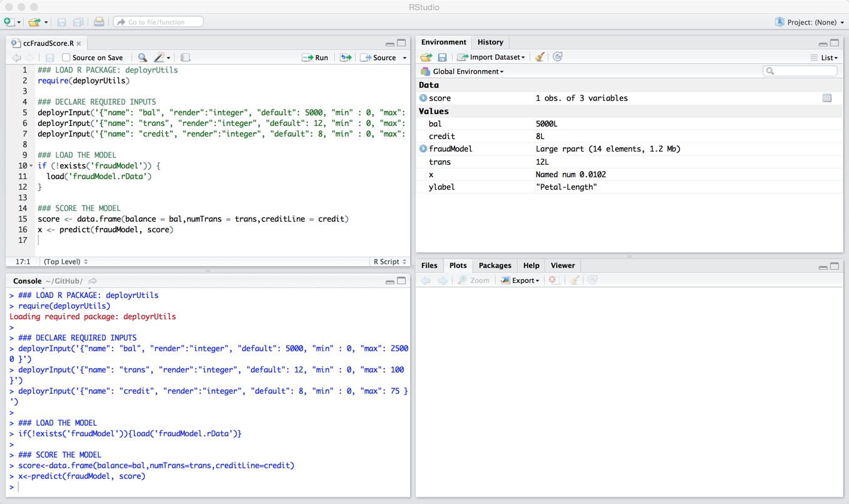Switch to the Packages tab
Viewport: 849px width, 504px height.
point(495,265)
